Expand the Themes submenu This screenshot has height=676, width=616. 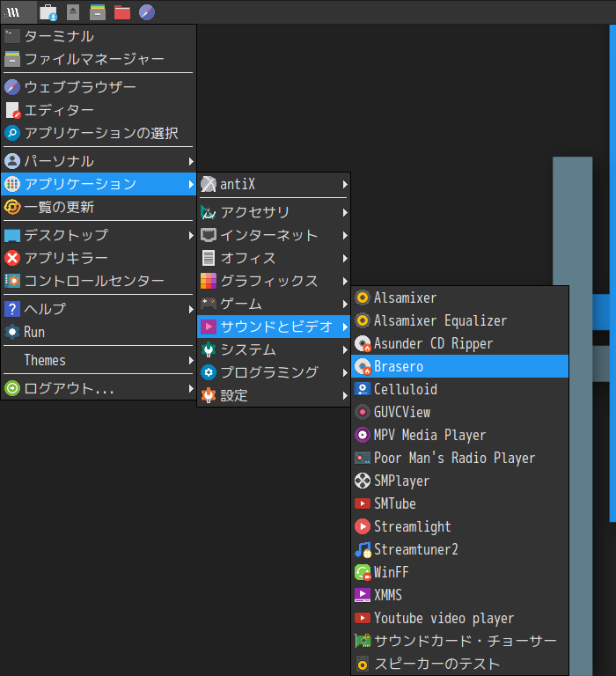(x=99, y=360)
